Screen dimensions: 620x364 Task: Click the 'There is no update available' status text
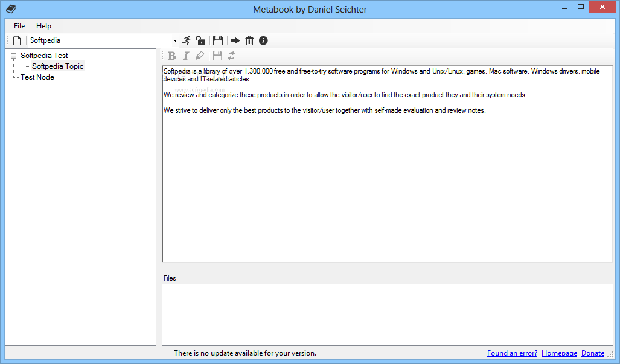click(x=245, y=353)
